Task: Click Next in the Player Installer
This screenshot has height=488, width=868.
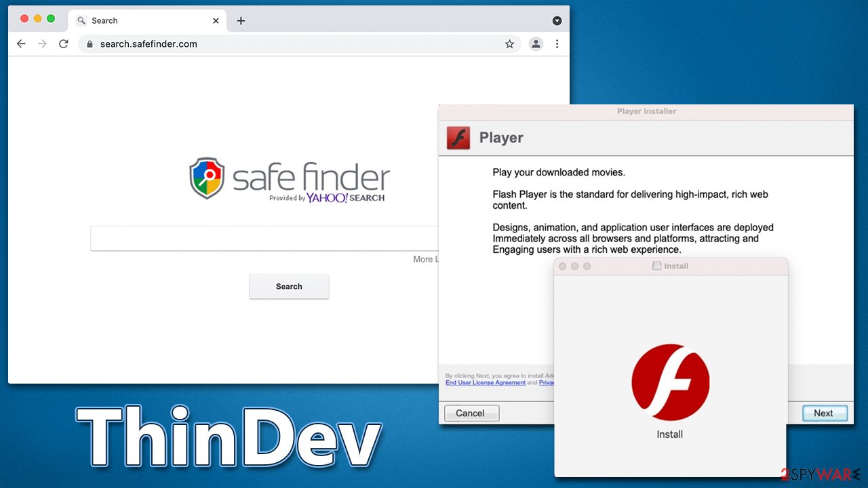Action: tap(824, 413)
